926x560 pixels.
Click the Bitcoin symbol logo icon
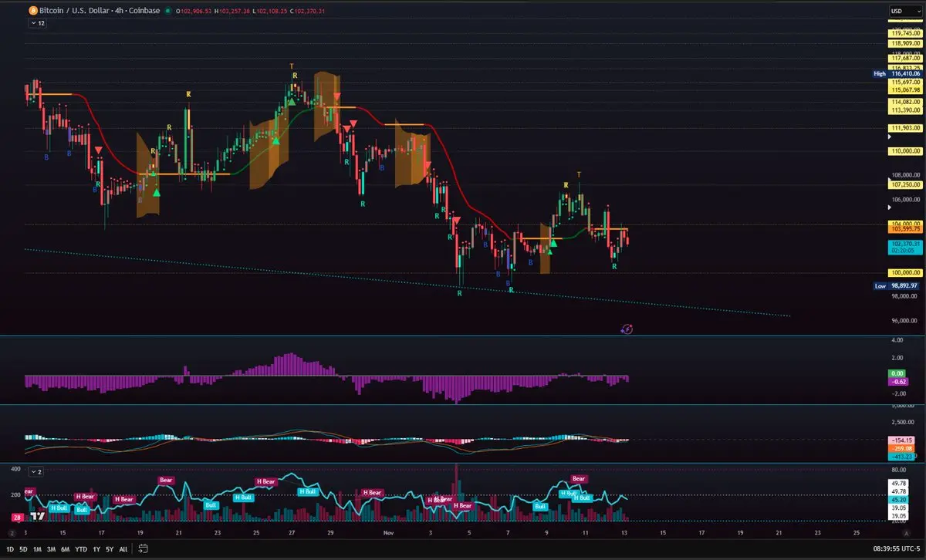pos(32,11)
